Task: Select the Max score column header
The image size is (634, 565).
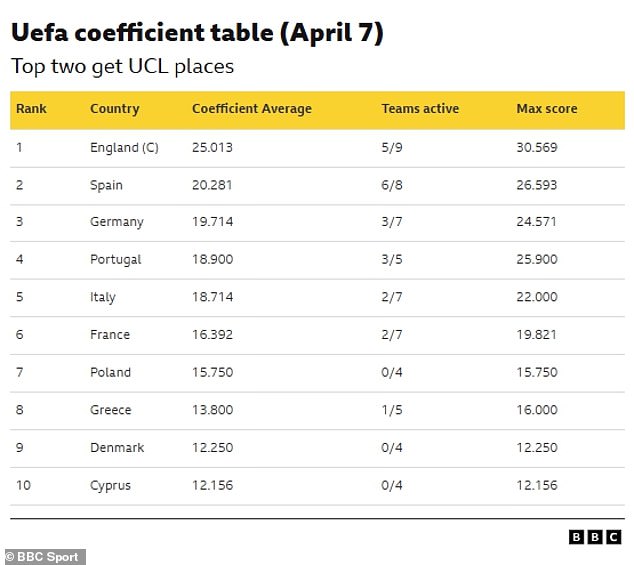Action: point(547,109)
